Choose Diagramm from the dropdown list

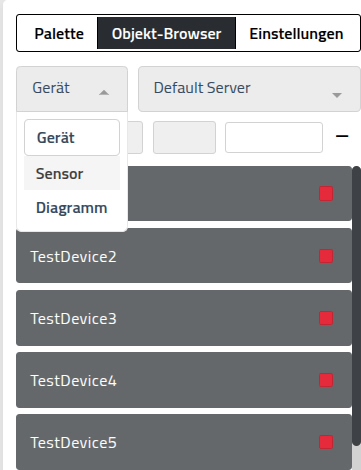[x=72, y=208]
